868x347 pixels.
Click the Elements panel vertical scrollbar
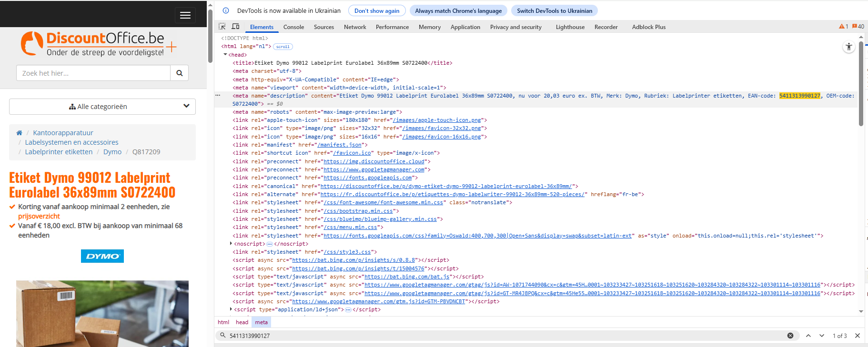861,84
